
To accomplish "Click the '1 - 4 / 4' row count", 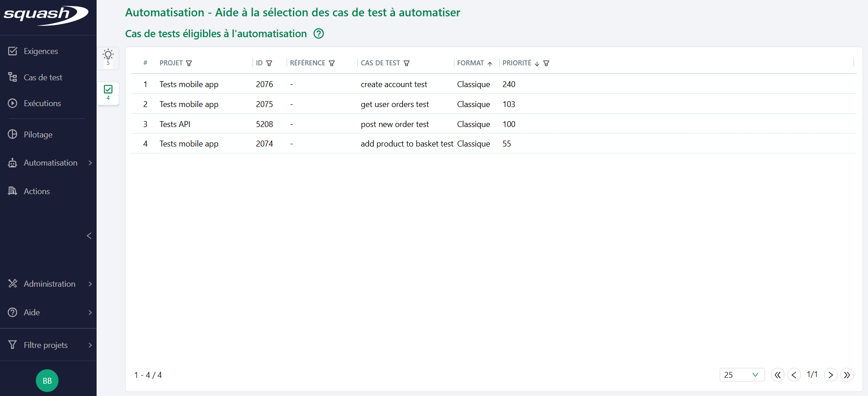I will (148, 375).
